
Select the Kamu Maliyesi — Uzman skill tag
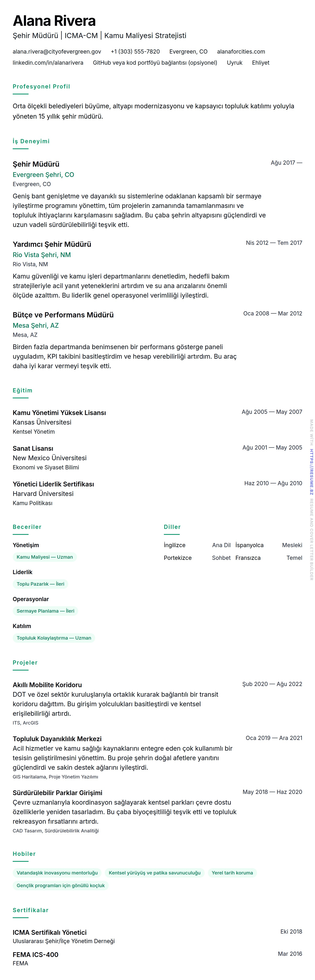[44, 557]
